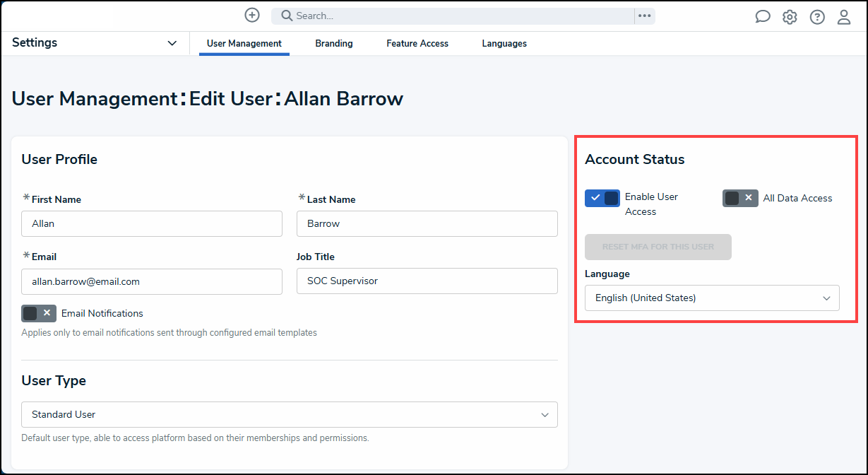The height and width of the screenshot is (475, 868).
Task: Click the plus circle add icon
Action: point(252,15)
